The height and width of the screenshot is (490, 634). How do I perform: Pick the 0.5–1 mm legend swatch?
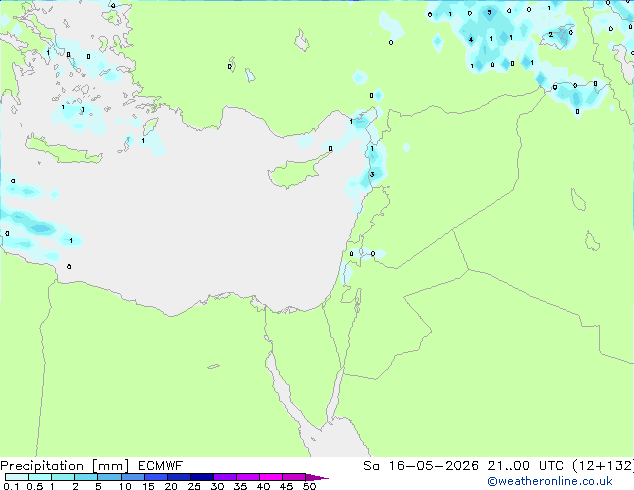click(x=40, y=477)
